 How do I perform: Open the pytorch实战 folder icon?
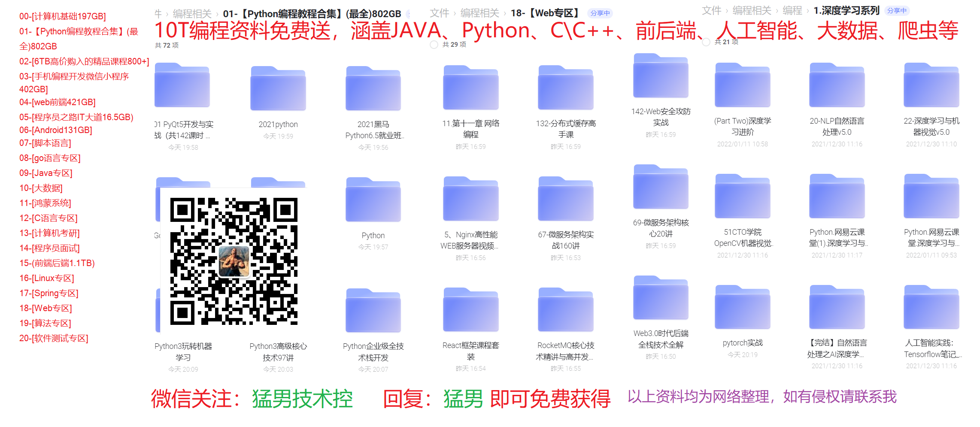743,307
